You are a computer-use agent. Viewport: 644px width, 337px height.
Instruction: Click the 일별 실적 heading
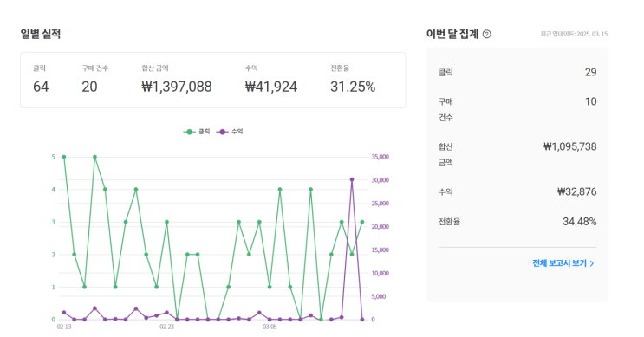40,34
